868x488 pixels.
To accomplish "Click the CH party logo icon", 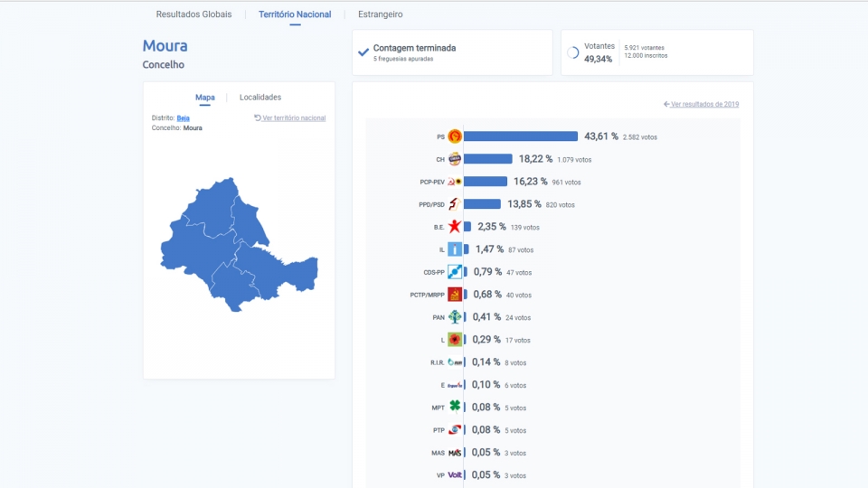I will [455, 159].
